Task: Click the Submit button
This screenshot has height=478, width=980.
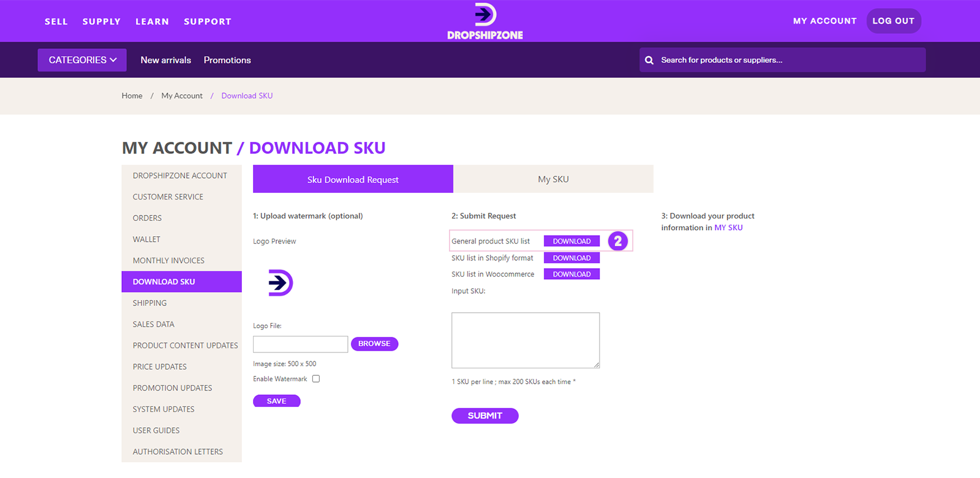Action: pyautogui.click(x=485, y=416)
